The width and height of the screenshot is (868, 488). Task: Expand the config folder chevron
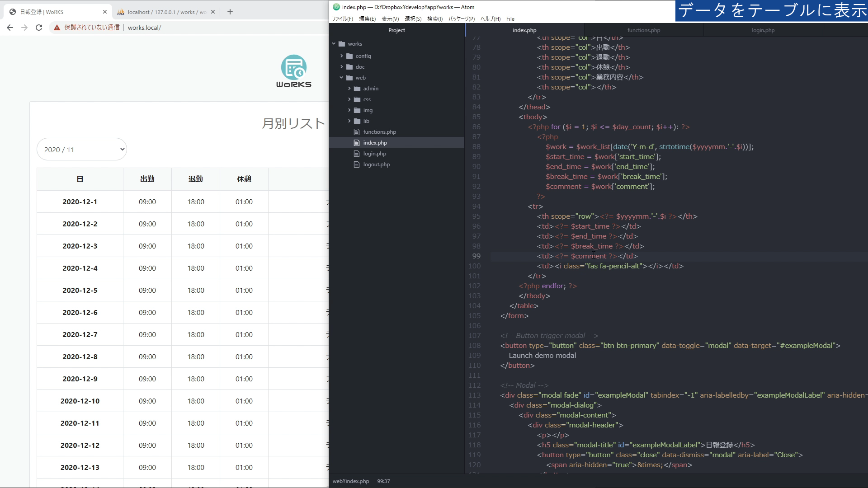[x=342, y=56]
